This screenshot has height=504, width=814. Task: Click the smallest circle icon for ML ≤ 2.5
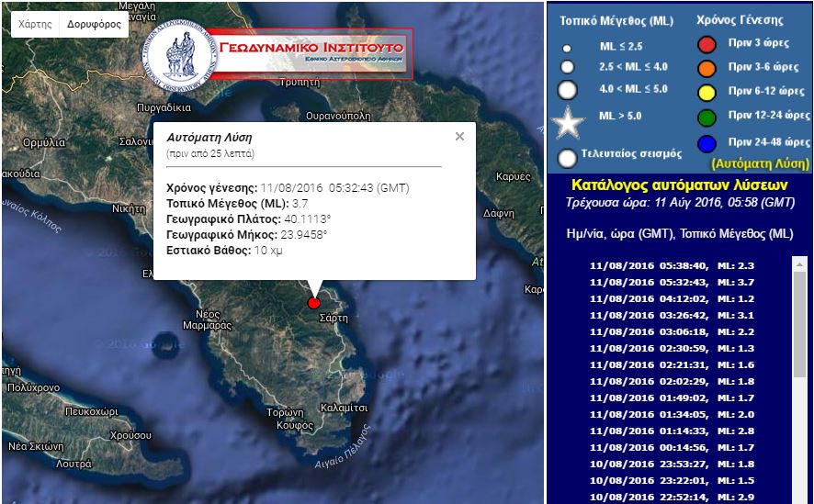(x=567, y=48)
